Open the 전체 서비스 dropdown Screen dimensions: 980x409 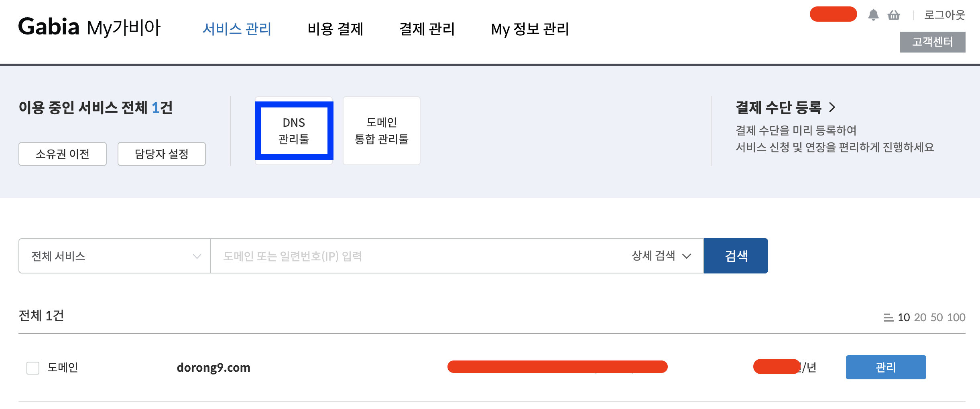(115, 256)
